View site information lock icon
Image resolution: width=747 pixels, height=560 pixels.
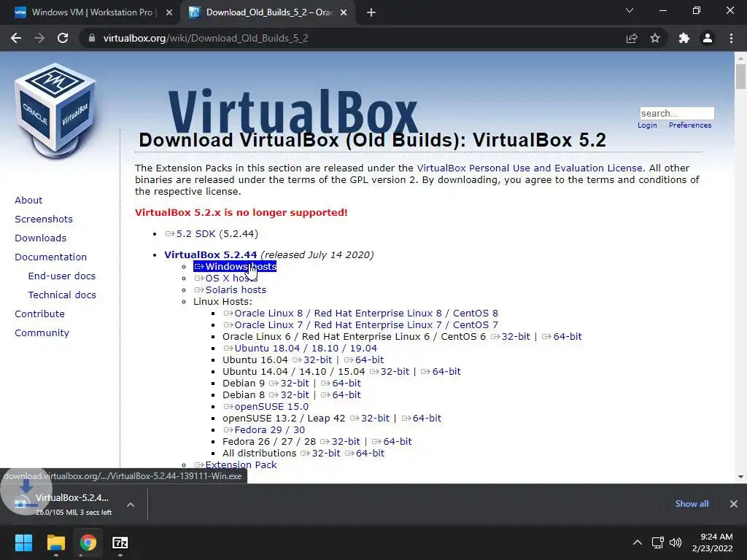(x=92, y=38)
